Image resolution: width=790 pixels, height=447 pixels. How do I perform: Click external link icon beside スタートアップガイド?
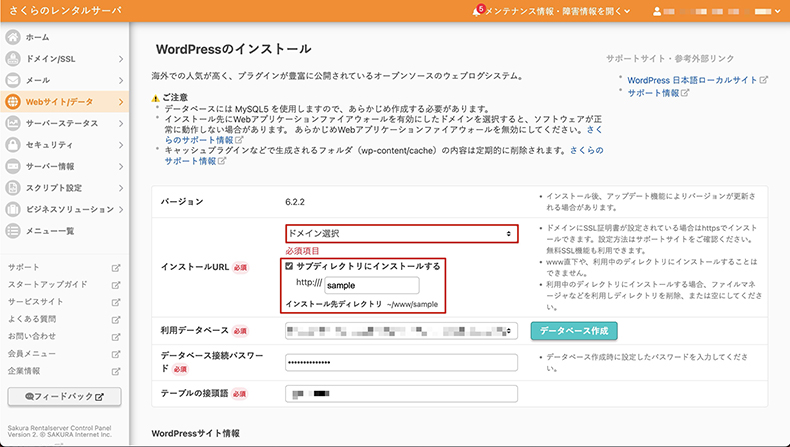pyautogui.click(x=116, y=285)
